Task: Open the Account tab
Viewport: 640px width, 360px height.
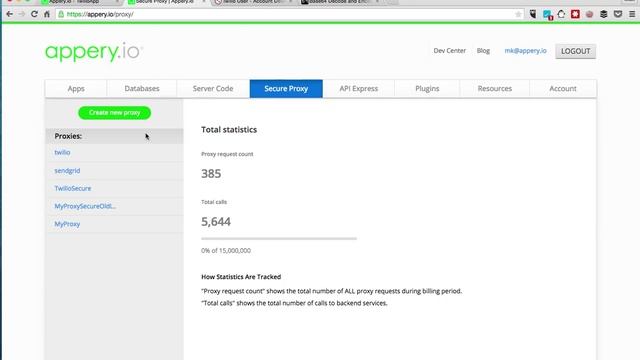Action: pyautogui.click(x=563, y=89)
